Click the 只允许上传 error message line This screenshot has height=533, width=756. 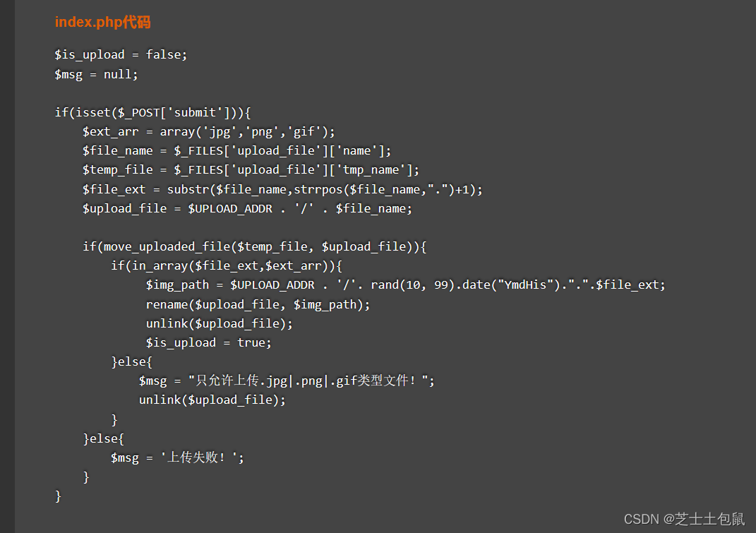pyautogui.click(x=287, y=381)
